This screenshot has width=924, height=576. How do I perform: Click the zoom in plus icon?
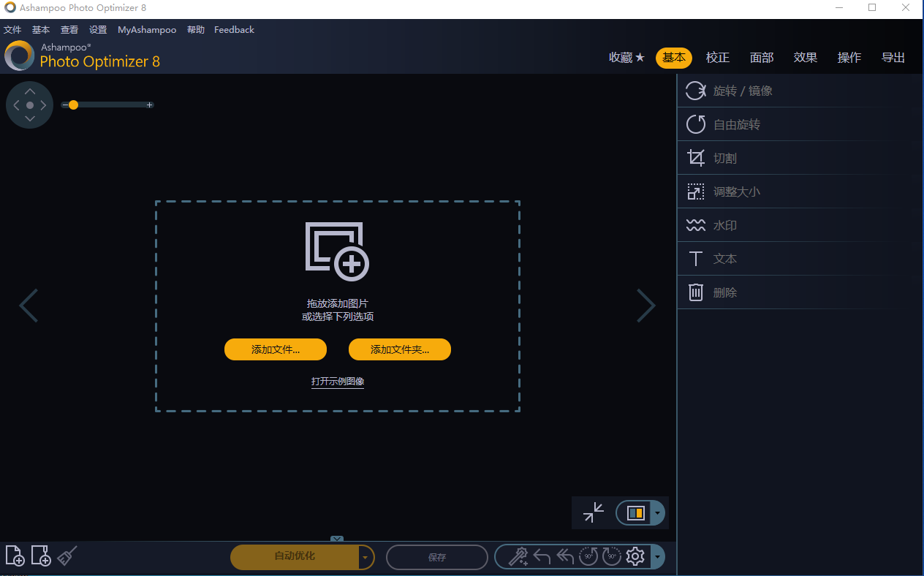click(150, 105)
